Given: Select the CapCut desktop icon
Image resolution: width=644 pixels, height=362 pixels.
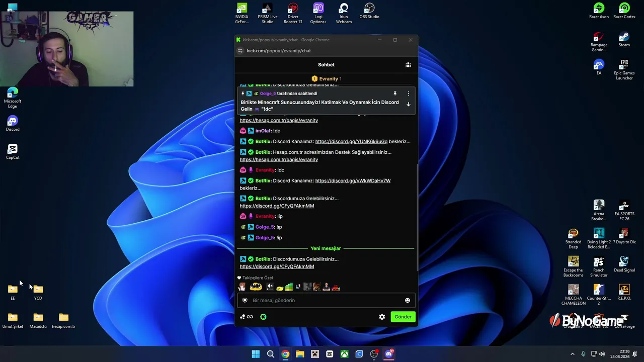Looking at the screenshot, I should coord(13,152).
